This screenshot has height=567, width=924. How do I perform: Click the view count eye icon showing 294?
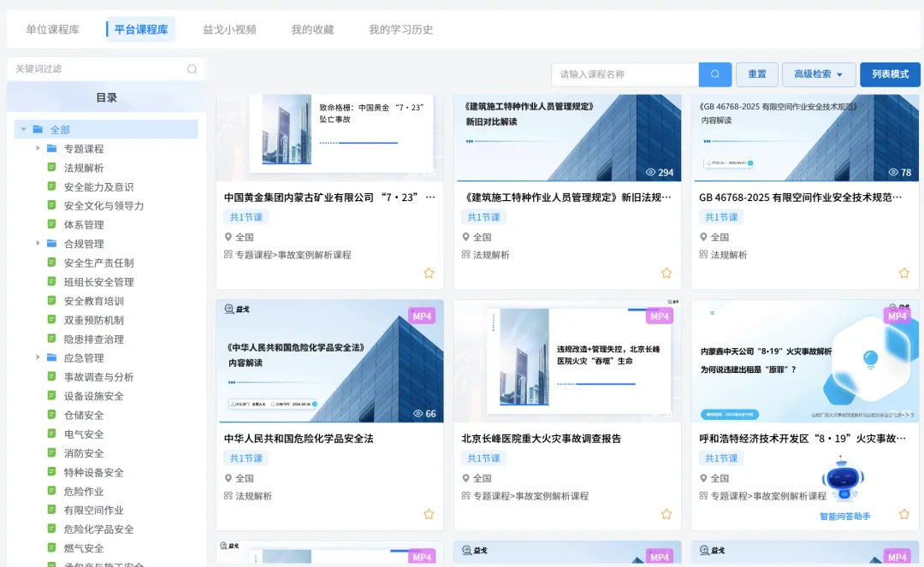coord(650,173)
